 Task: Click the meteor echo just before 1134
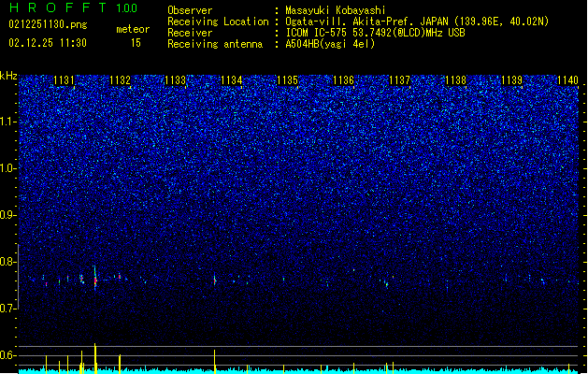pyautogui.click(x=215, y=280)
